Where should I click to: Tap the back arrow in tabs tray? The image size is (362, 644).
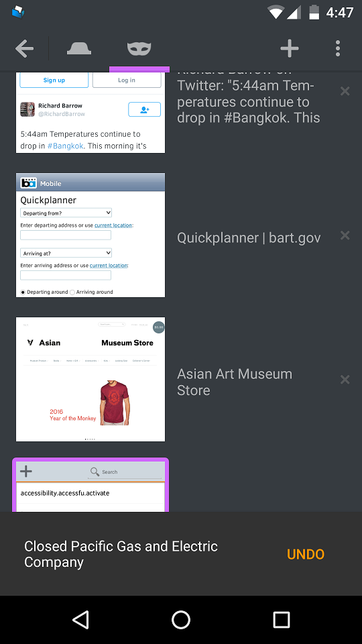(x=24, y=49)
